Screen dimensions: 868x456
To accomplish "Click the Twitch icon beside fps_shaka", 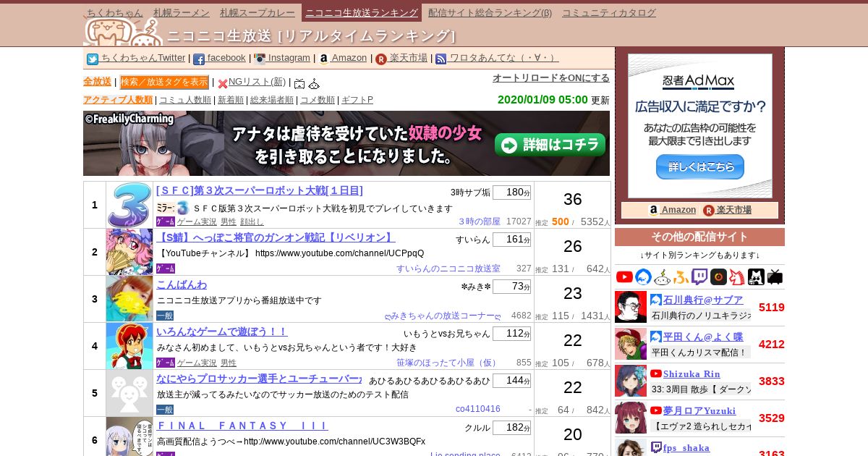I will (x=656, y=447).
